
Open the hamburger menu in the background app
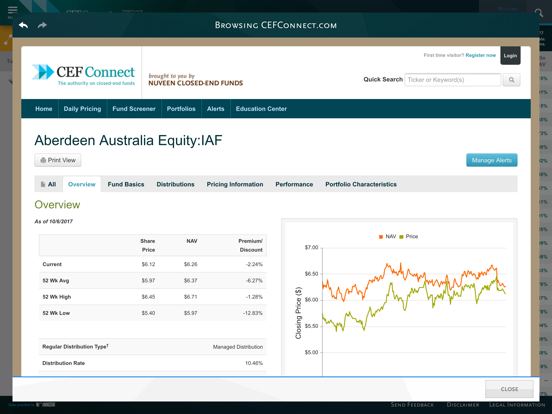(12, 10)
